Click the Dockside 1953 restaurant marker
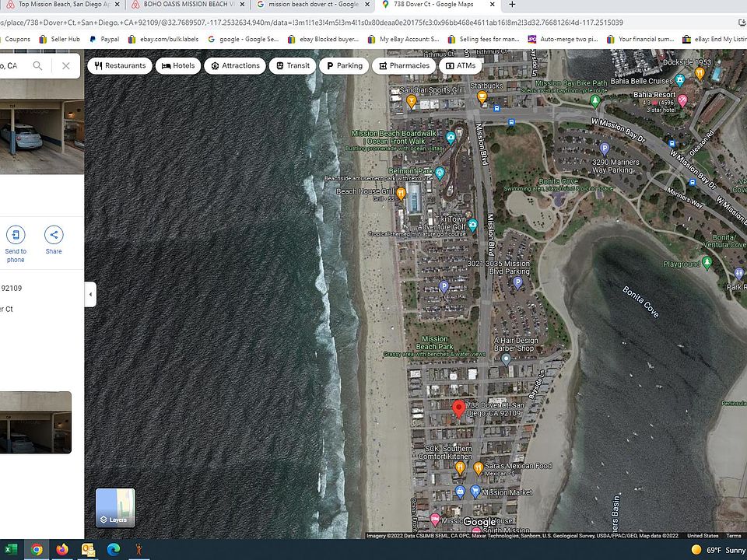This screenshot has height=560, width=747. (x=700, y=73)
